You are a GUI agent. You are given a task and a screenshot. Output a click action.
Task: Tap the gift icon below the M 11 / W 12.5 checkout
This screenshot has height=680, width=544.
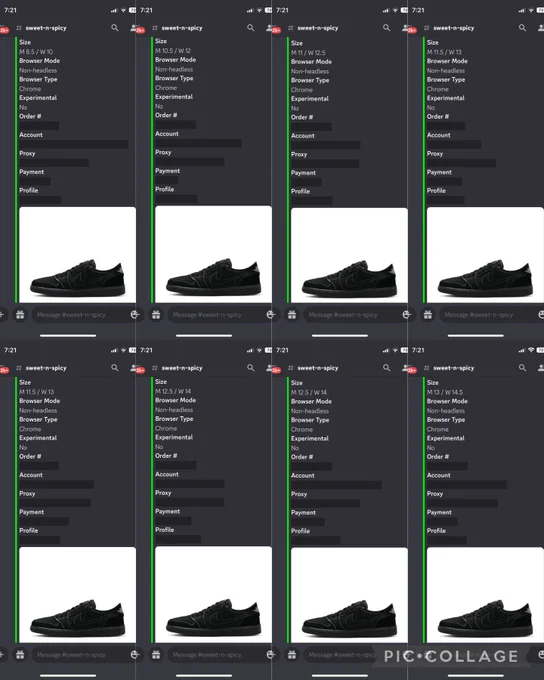pyautogui.click(x=292, y=315)
